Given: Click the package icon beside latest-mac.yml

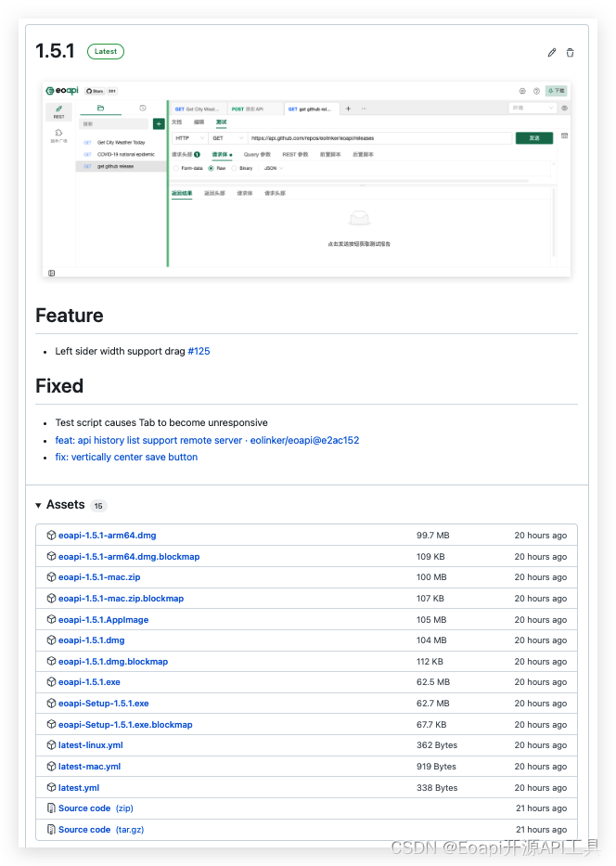Looking at the screenshot, I should pyautogui.click(x=51, y=766).
